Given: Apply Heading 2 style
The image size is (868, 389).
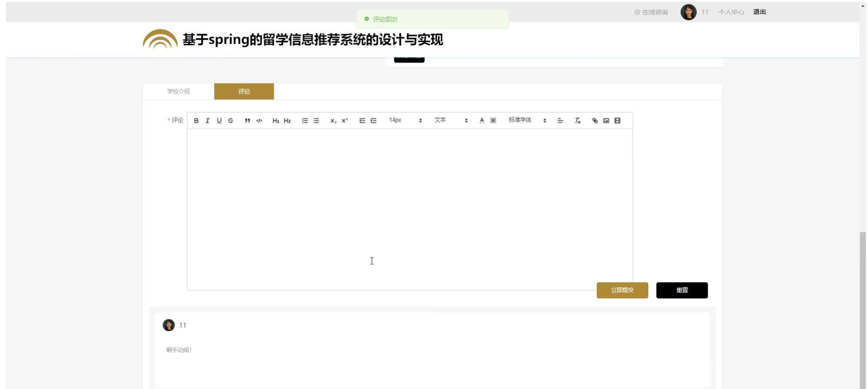Looking at the screenshot, I should pos(287,121).
